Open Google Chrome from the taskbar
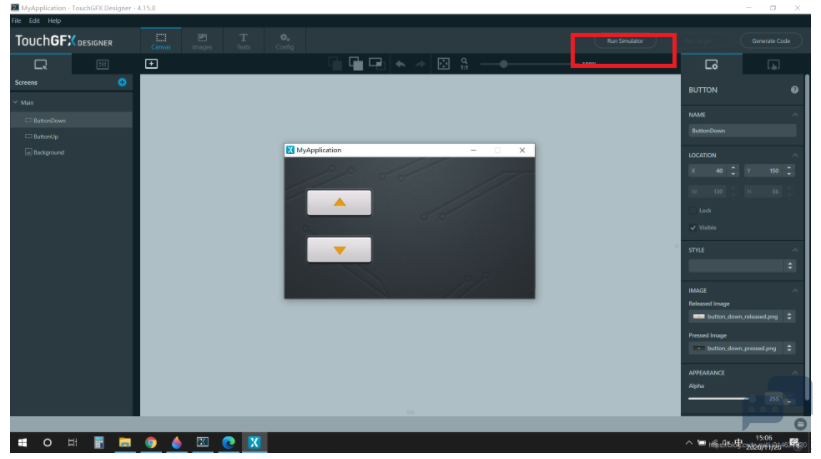821x459 pixels. 151,443
